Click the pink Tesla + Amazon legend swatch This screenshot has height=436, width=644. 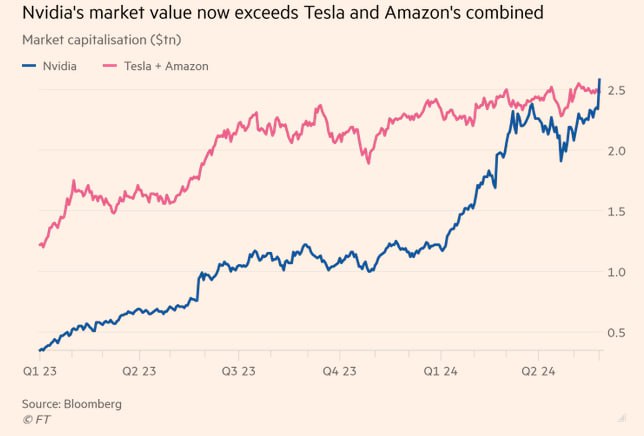[x=109, y=66]
